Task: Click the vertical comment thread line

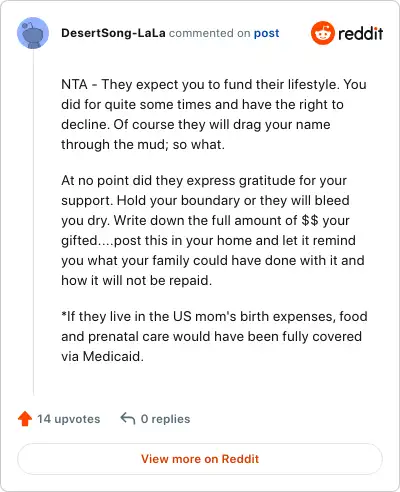Action: 33,222
